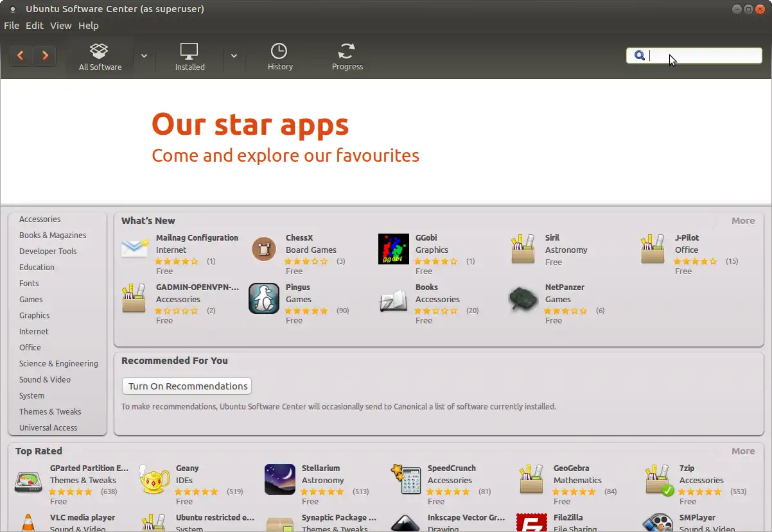Open the NetPanzer tank icon
772x532 pixels.
[523, 299]
